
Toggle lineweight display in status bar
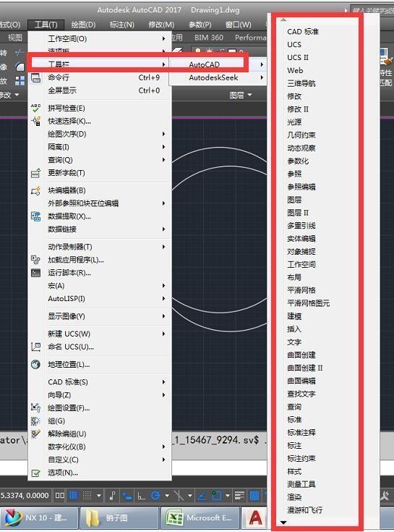click(x=239, y=496)
